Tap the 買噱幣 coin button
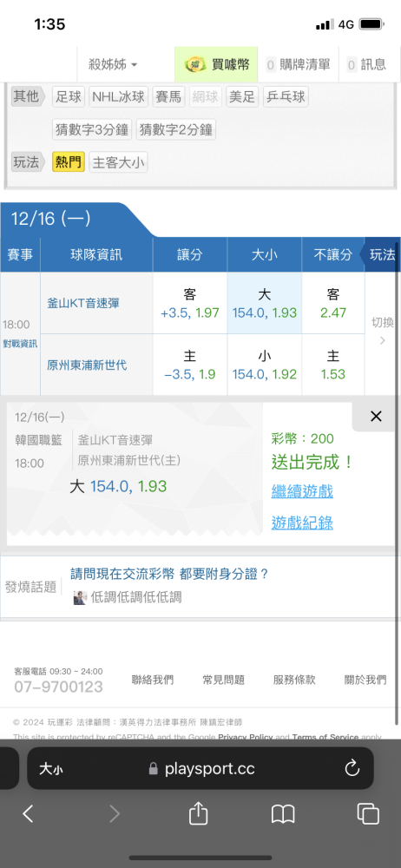Image resolution: width=401 pixels, height=868 pixels. [217, 65]
